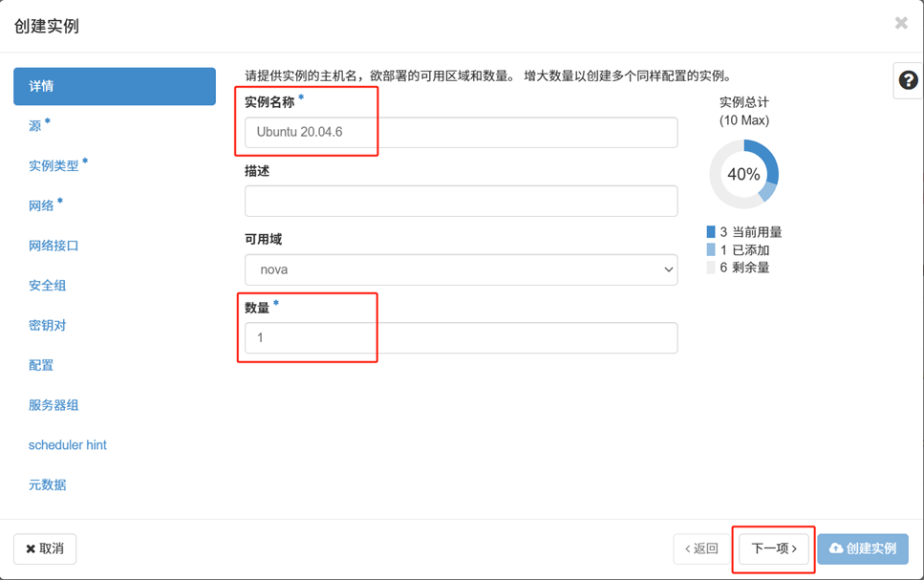The width and height of the screenshot is (924, 580).
Task: Select the 详情 tab in sidebar
Action: pos(115,86)
